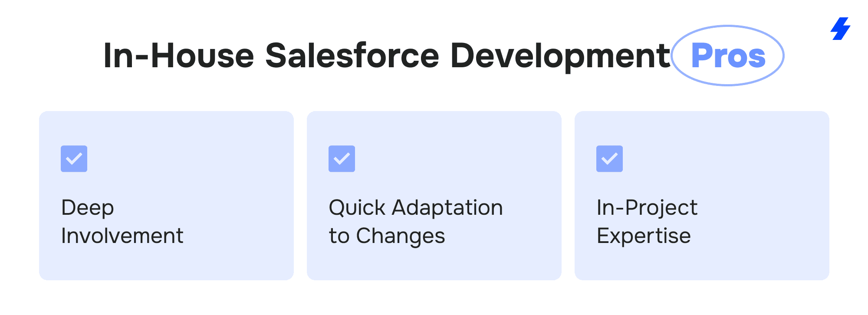Click the circled Pros label
This screenshot has width=868, height=315.
[x=728, y=56]
